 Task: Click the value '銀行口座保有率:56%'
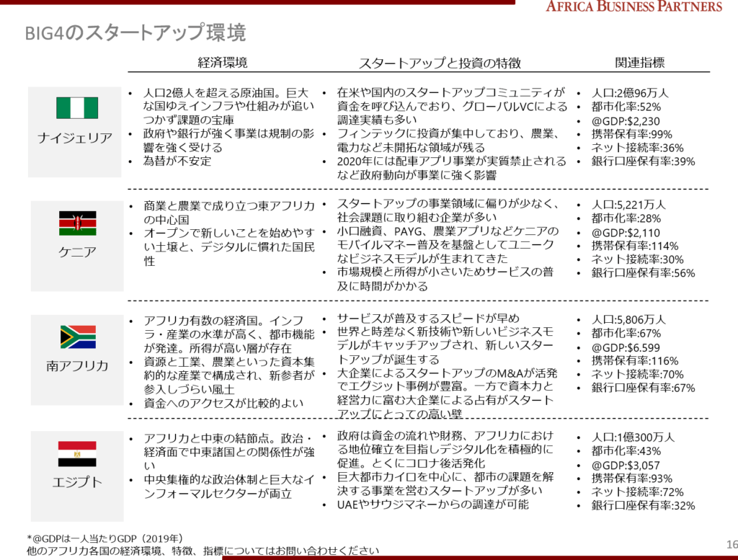pyautogui.click(x=643, y=273)
